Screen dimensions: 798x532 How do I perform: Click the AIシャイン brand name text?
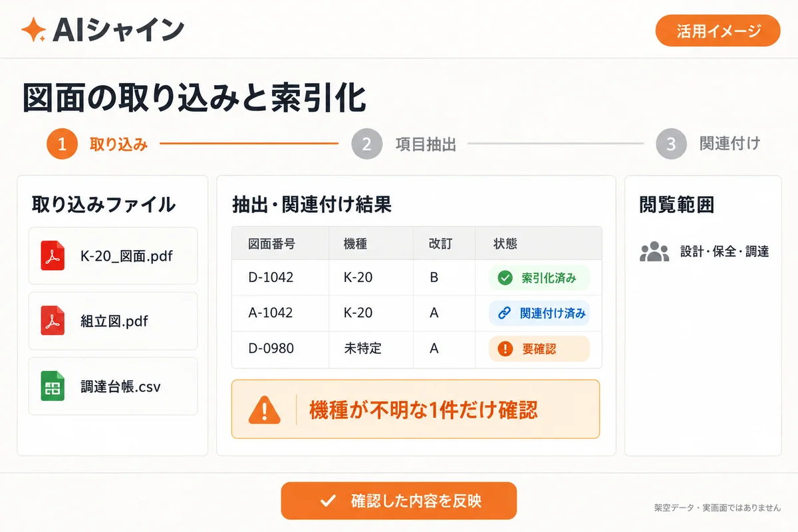pyautogui.click(x=118, y=30)
